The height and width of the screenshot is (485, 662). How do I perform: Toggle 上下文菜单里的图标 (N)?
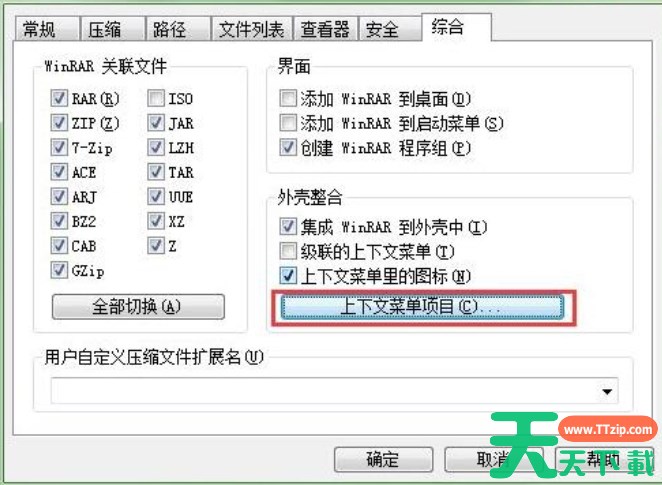(288, 276)
